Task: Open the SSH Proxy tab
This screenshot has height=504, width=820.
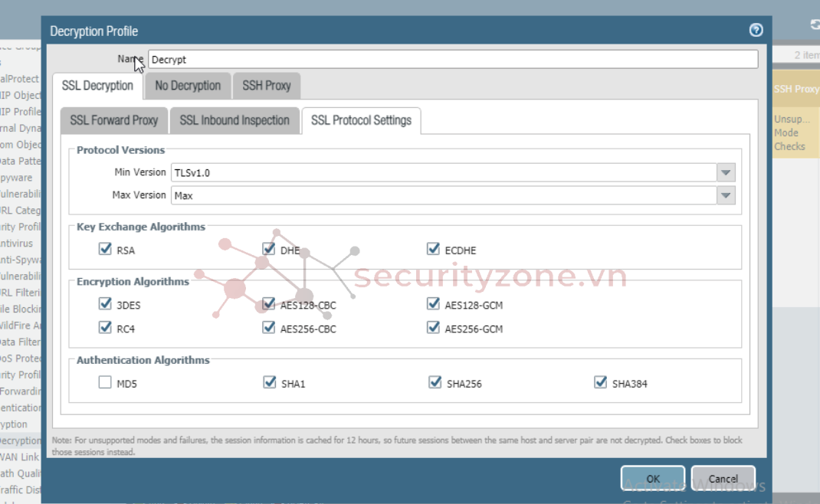Action: pyautogui.click(x=266, y=86)
